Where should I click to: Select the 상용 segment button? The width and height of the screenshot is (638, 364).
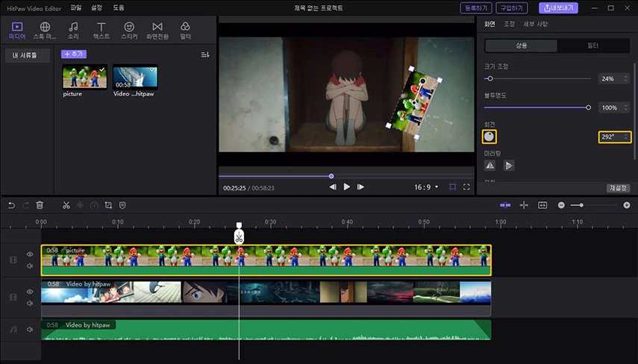522,45
